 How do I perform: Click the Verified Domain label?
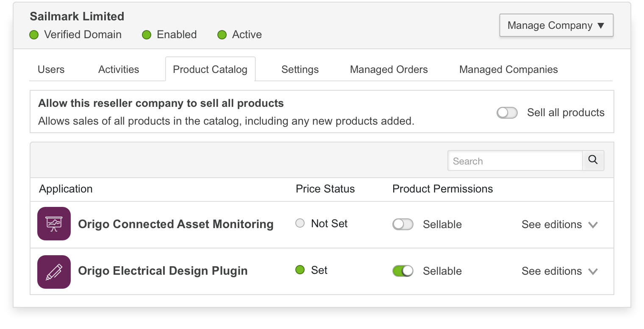click(83, 35)
